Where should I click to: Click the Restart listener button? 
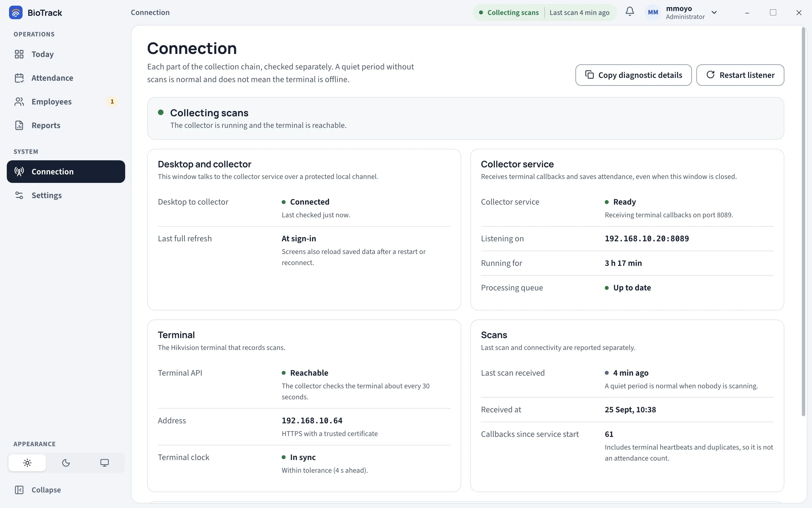point(740,75)
